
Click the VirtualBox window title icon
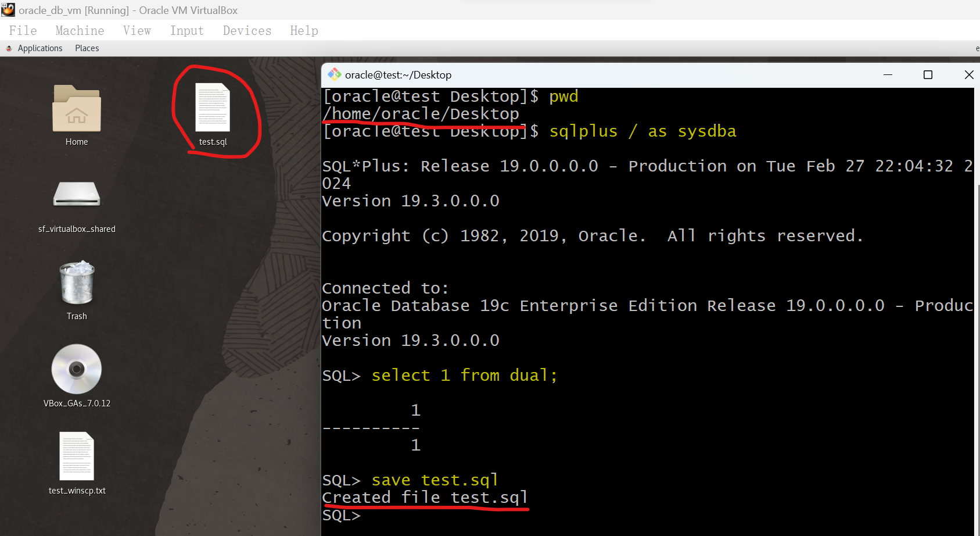click(8, 10)
